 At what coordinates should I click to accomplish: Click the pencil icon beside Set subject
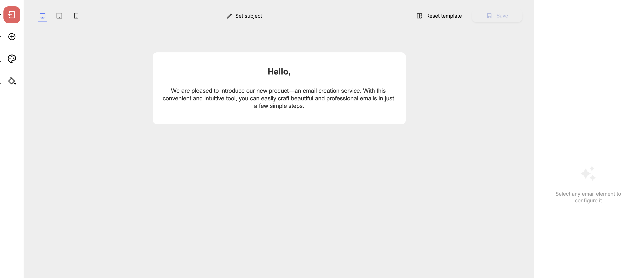(x=229, y=16)
